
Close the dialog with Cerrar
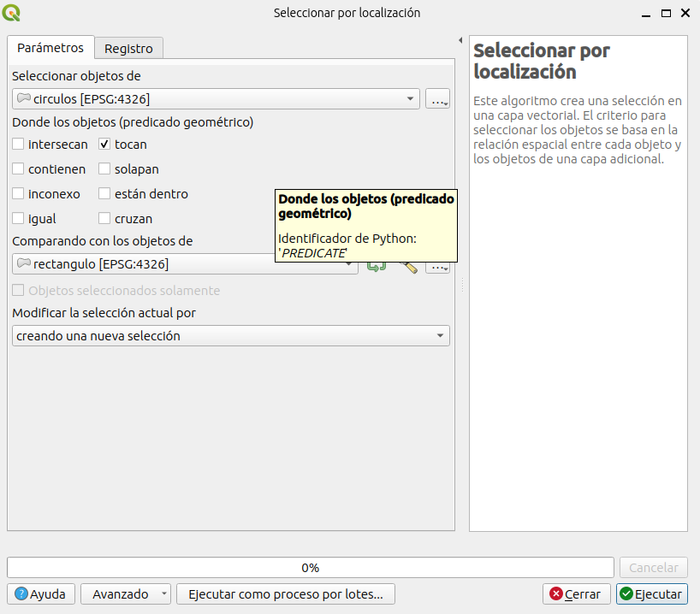pyautogui.click(x=576, y=593)
